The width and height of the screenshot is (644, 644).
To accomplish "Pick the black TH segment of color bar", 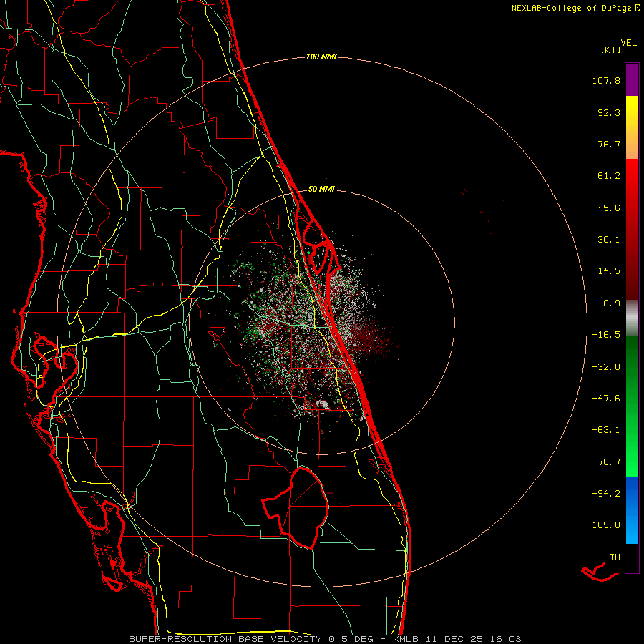I will click(x=632, y=558).
